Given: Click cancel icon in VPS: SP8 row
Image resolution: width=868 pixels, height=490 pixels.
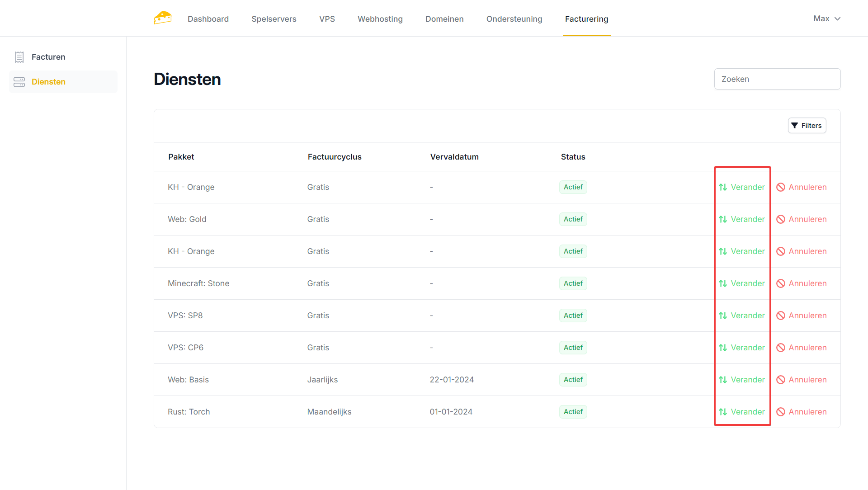Looking at the screenshot, I should click(x=781, y=316).
